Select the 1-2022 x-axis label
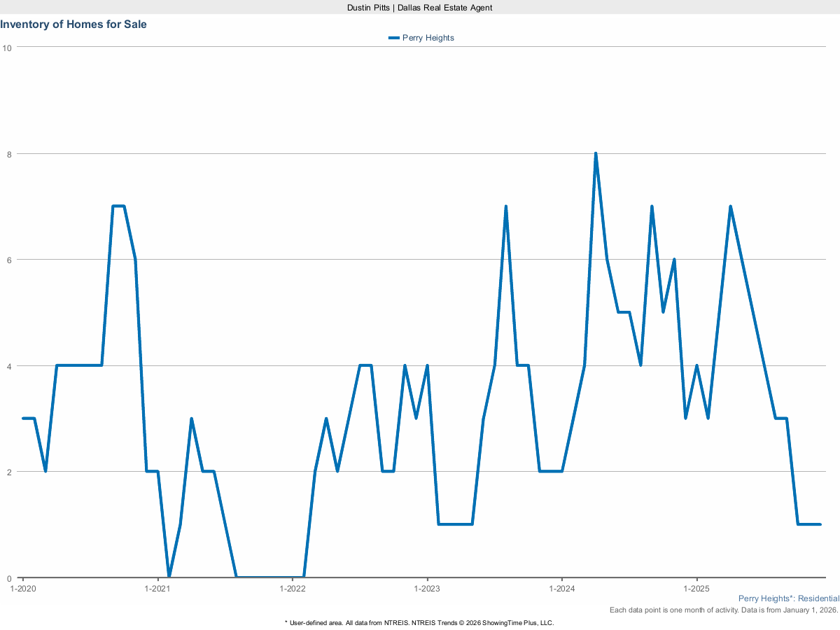This screenshot has width=840, height=630. pos(292,588)
